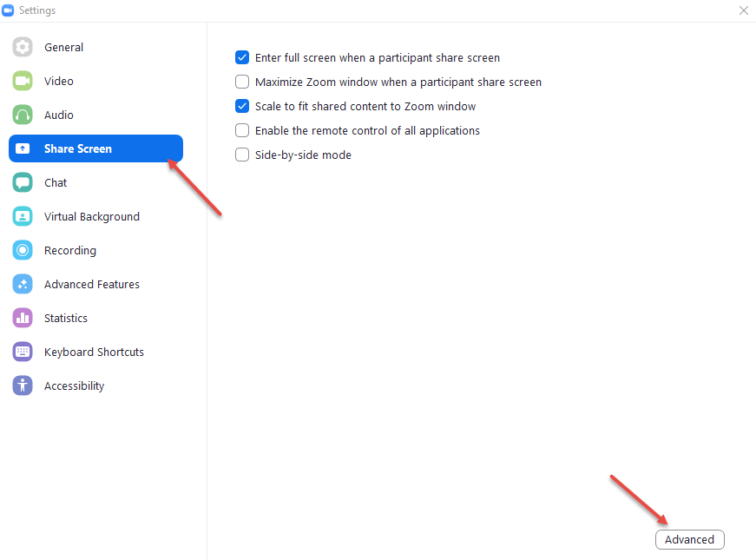Select the General settings icon
756x560 pixels.
tap(22, 47)
